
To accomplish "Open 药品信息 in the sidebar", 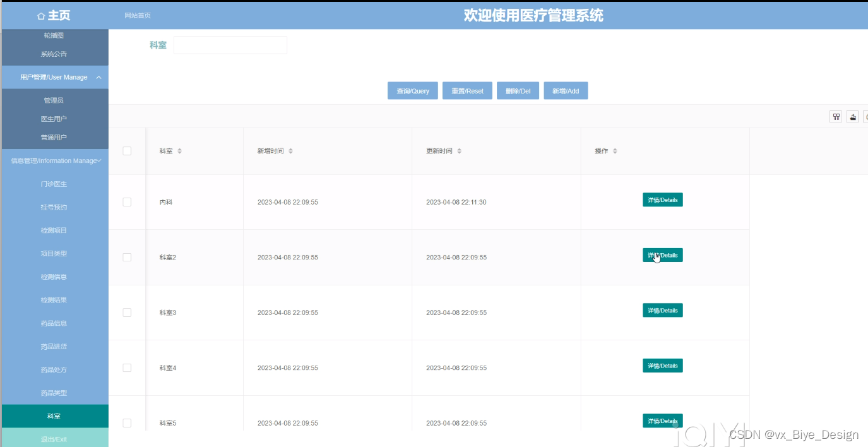I will pos(54,323).
